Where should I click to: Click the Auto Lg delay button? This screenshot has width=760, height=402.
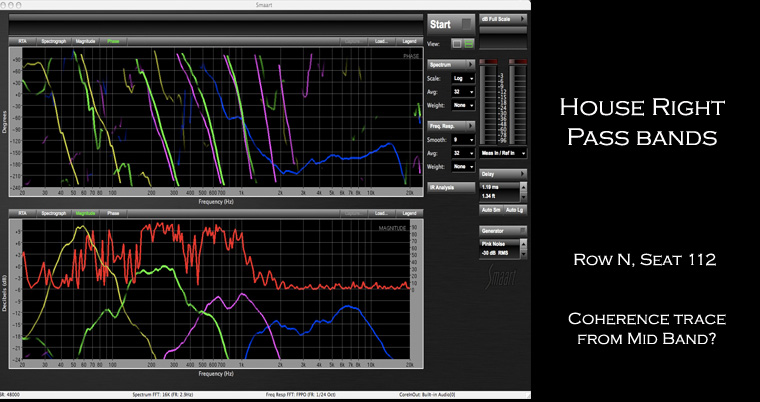click(x=515, y=210)
